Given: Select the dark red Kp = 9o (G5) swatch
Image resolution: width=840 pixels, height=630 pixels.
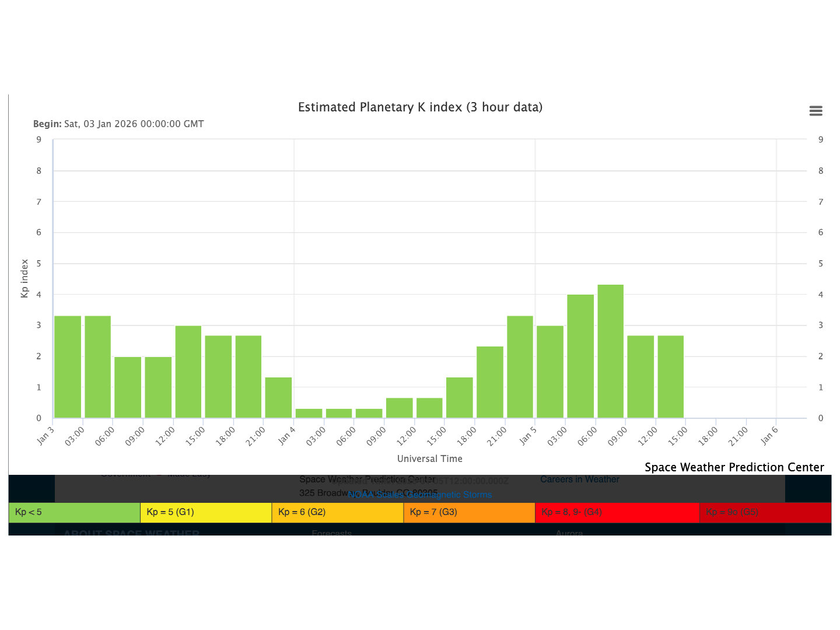Looking at the screenshot, I should click(765, 512).
